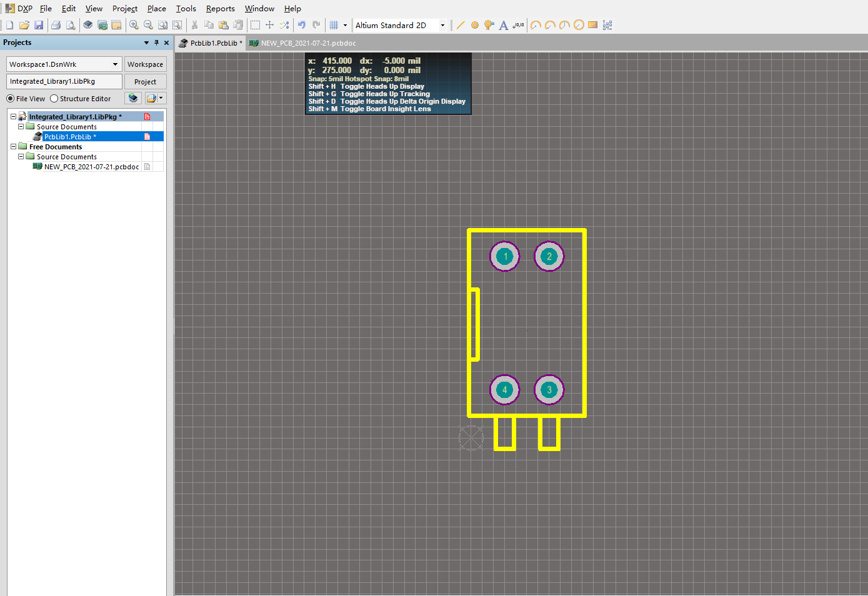Select the Place Fill rectangle tool
Screen dimensions: 868x596
(x=592, y=26)
